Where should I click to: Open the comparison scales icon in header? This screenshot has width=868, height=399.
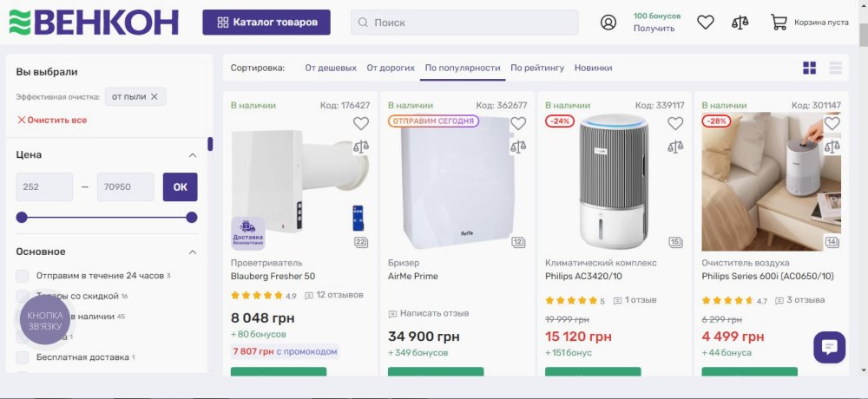[x=740, y=23]
